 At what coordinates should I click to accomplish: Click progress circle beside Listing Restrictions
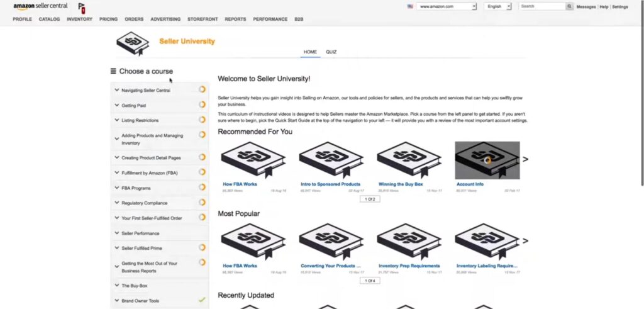202,120
